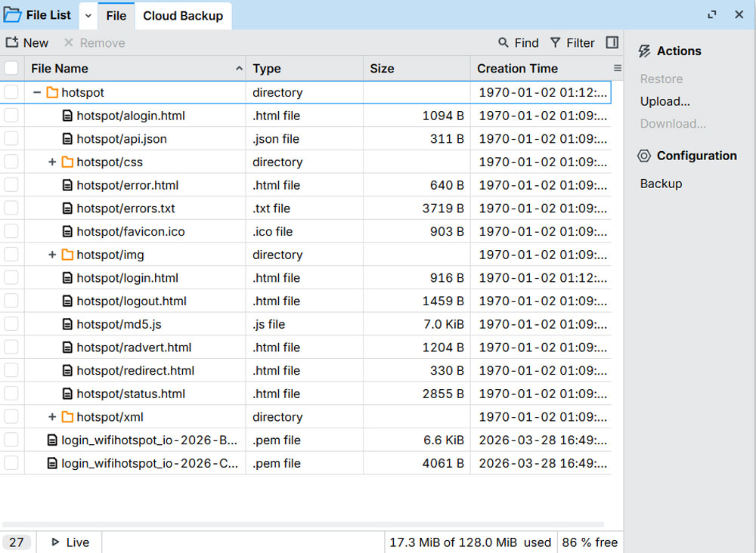The image size is (756, 553).
Task: Open dropdown arrow next to File List
Action: click(88, 16)
